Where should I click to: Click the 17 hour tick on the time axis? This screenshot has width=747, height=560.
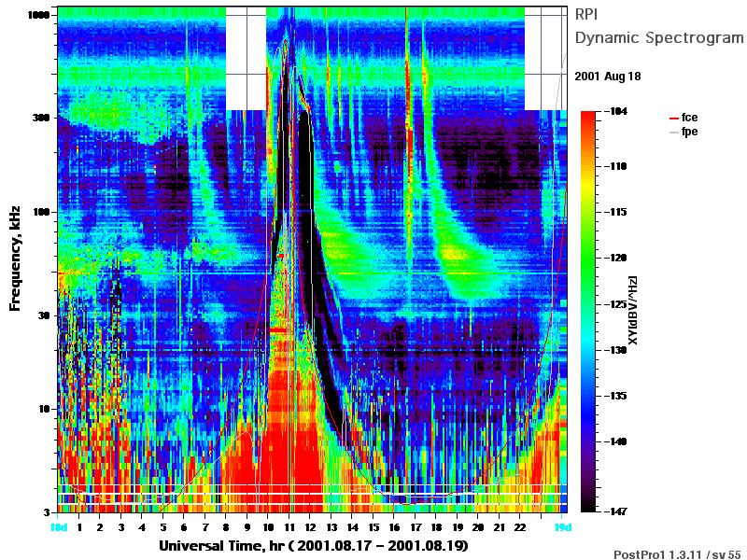pos(416,527)
